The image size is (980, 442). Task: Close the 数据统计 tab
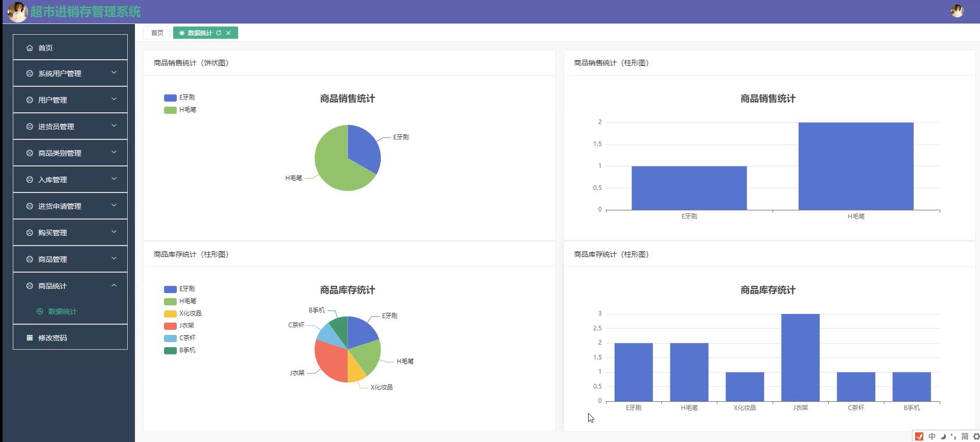[x=229, y=33]
